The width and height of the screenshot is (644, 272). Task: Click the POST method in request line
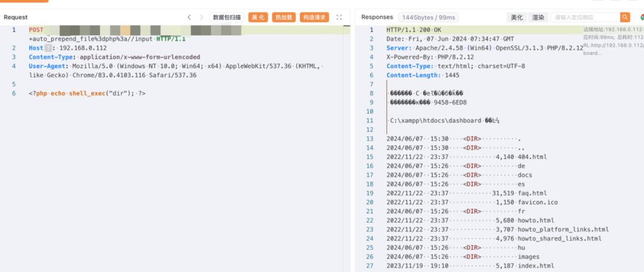[x=36, y=30]
